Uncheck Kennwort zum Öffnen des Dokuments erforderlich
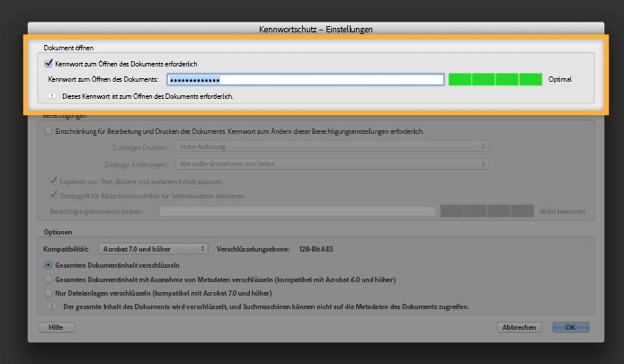This screenshot has width=624, height=364. [x=49, y=63]
